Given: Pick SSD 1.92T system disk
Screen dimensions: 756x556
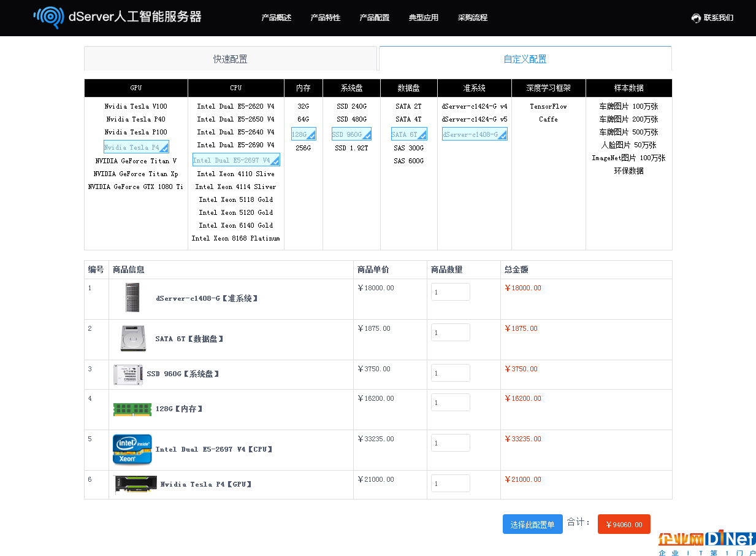Looking at the screenshot, I should [x=351, y=148].
